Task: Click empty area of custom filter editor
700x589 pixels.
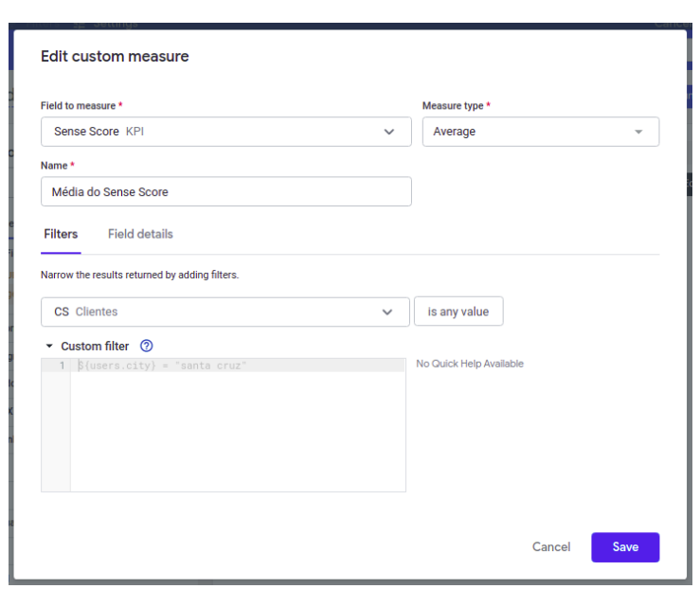Action: click(238, 431)
